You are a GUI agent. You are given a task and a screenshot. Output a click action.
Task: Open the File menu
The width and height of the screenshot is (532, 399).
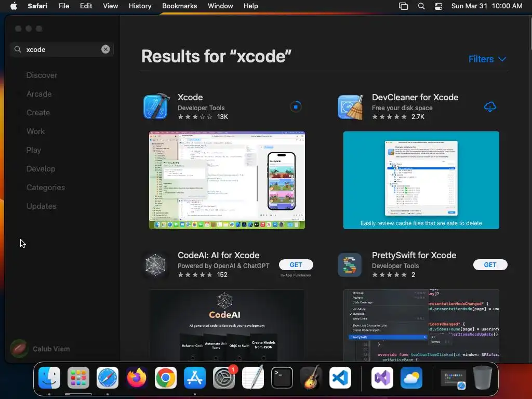tap(63, 6)
